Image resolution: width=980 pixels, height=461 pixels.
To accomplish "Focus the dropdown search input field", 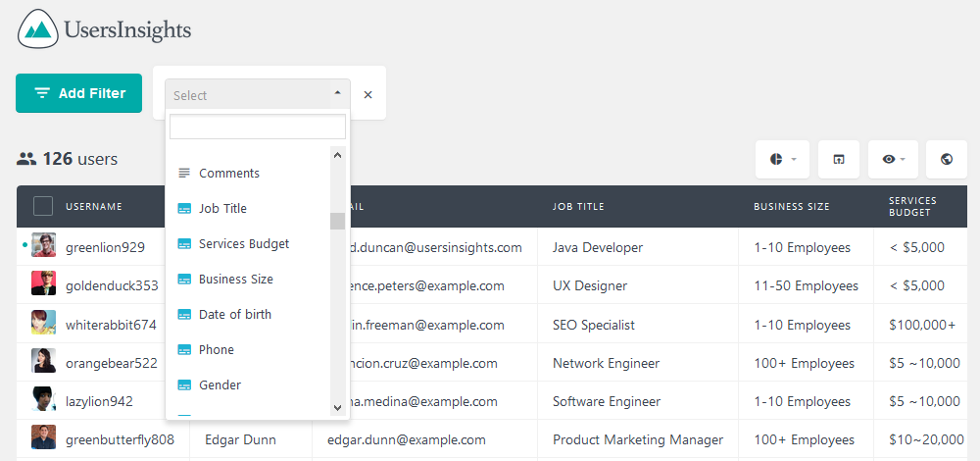I will [258, 127].
